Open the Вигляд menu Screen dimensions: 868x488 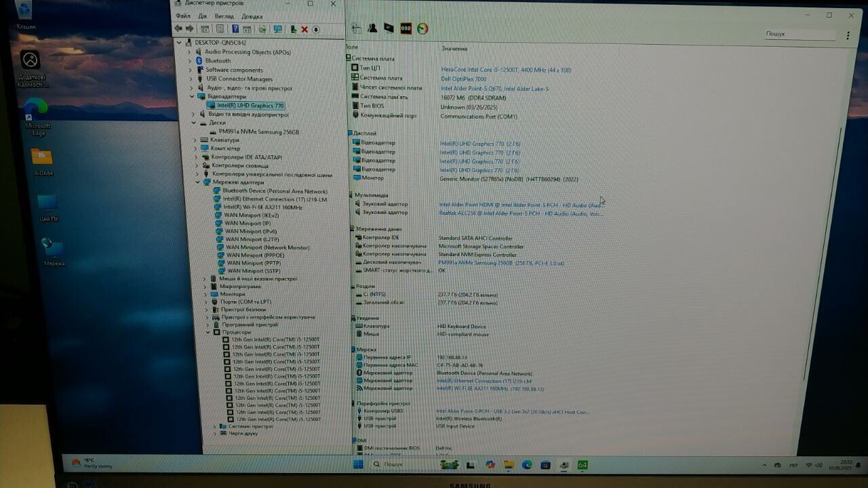tap(224, 16)
